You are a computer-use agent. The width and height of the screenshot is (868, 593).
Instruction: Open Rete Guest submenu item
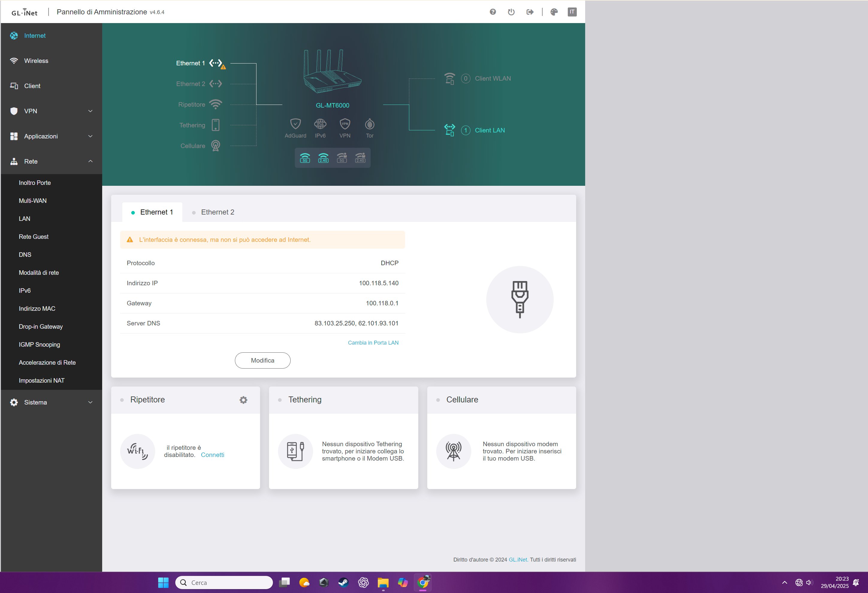tap(51, 236)
